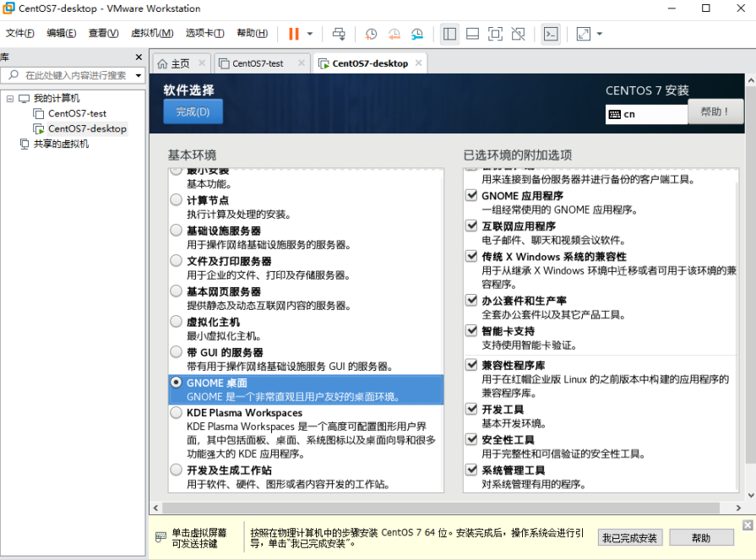Open the stretch display dropdown arrow
Image resolution: width=756 pixels, height=560 pixels.
600,34
